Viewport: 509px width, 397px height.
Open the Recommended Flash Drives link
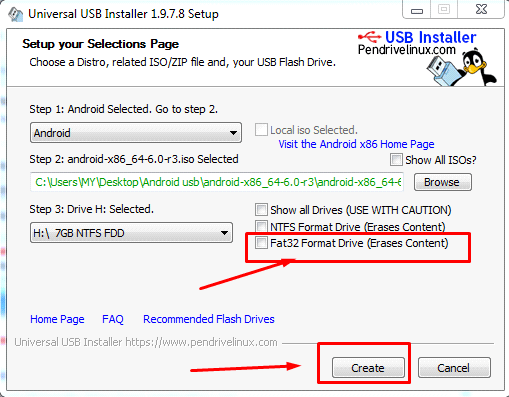(209, 319)
